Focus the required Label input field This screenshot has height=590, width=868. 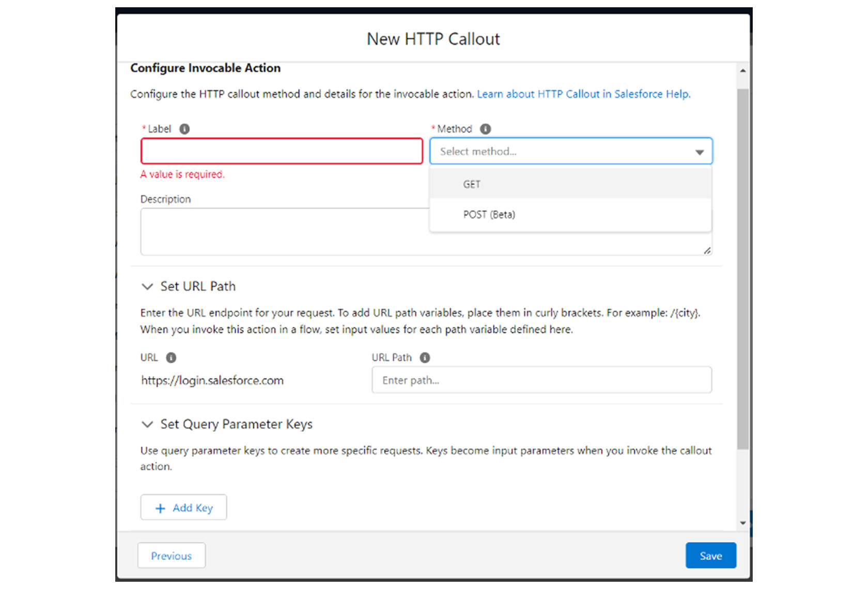pos(282,151)
